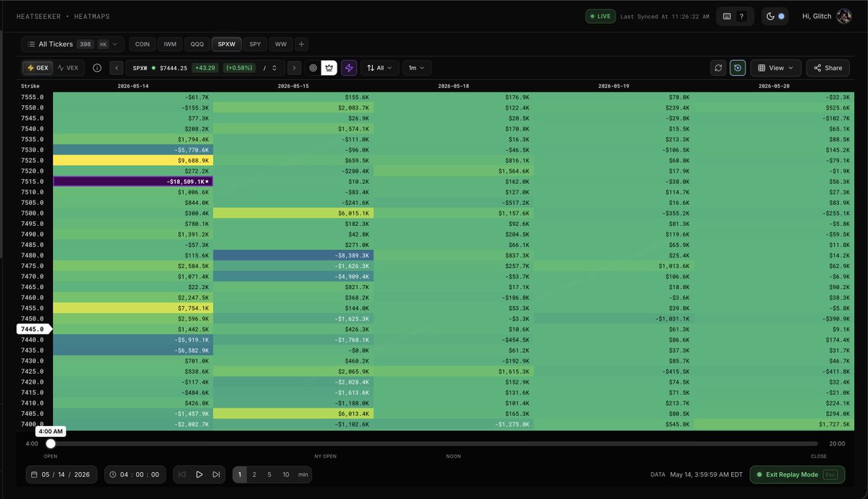The image size is (868, 499).
Task: Go to next ticker with right chevron
Action: pos(294,68)
